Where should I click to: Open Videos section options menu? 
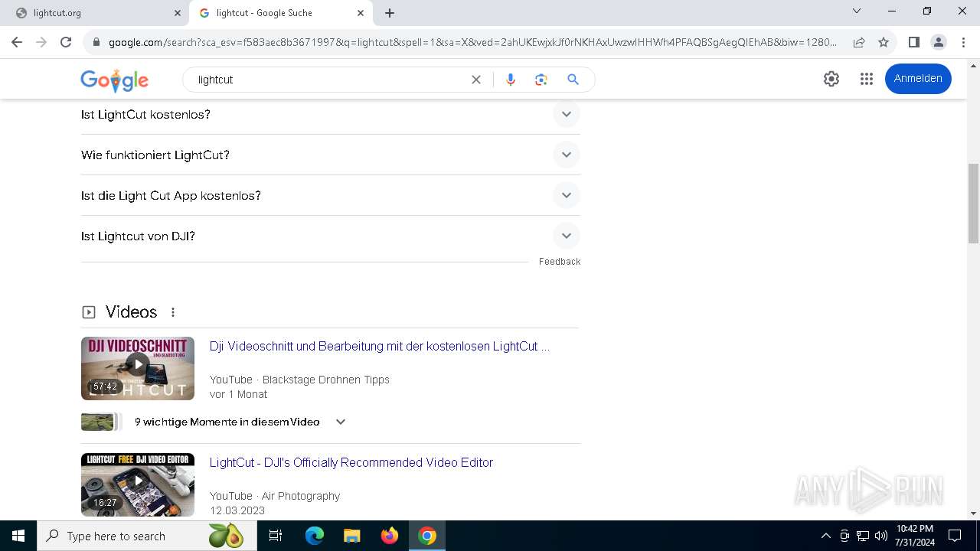173,312
